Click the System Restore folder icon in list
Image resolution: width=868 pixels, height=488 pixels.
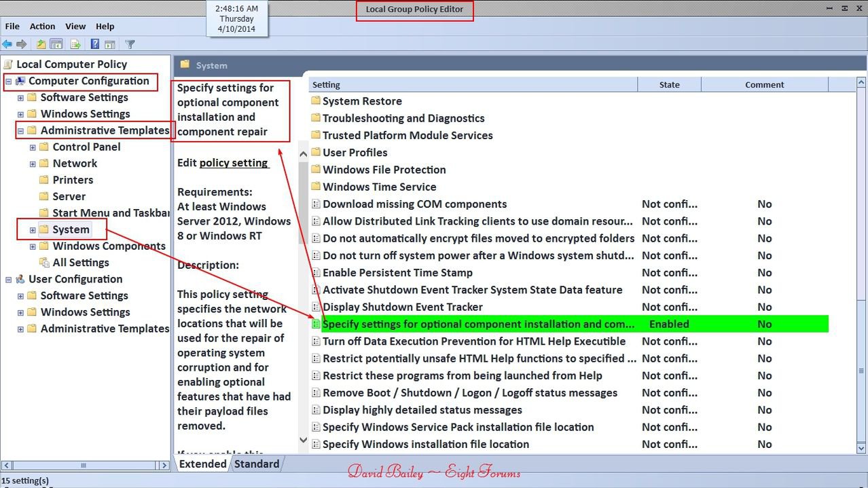(x=315, y=101)
